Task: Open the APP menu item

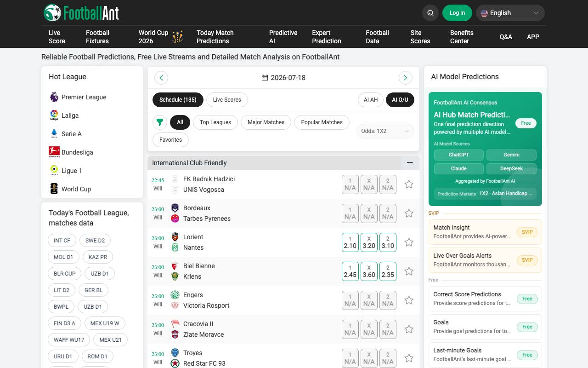Action: [x=533, y=37]
